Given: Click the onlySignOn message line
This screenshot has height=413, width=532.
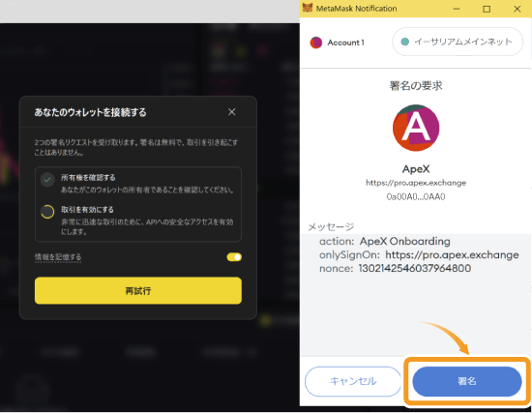Looking at the screenshot, I should pyautogui.click(x=419, y=254).
